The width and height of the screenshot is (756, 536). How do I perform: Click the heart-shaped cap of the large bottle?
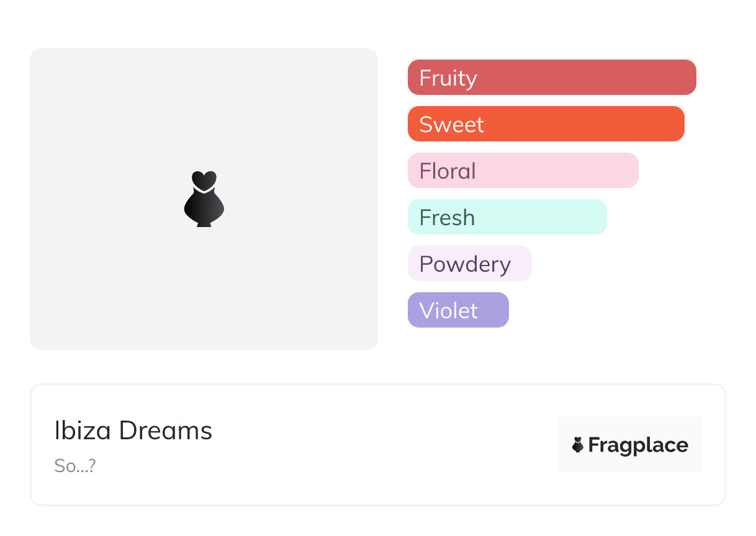(x=204, y=180)
